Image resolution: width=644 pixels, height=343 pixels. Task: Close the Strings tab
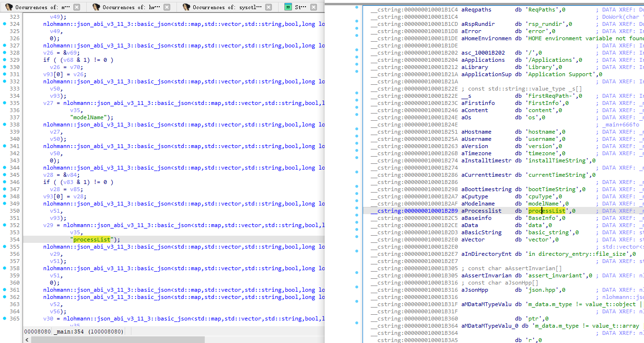(x=313, y=7)
